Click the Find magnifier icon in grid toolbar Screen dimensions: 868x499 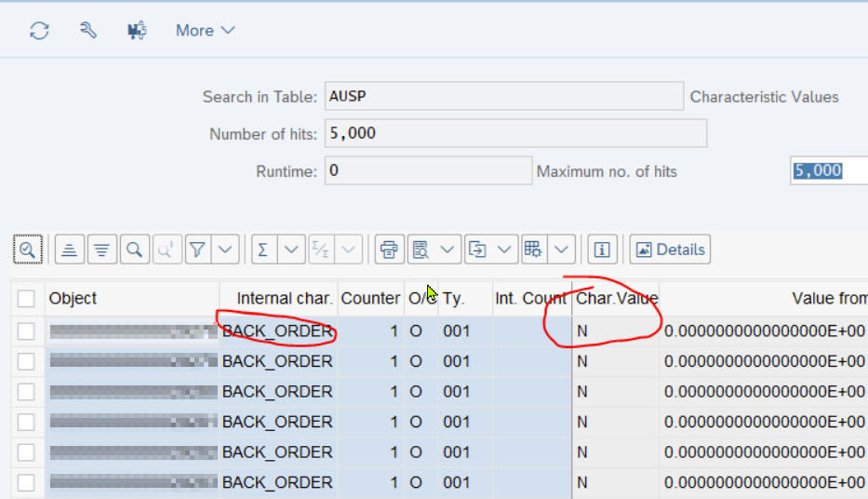(x=135, y=249)
